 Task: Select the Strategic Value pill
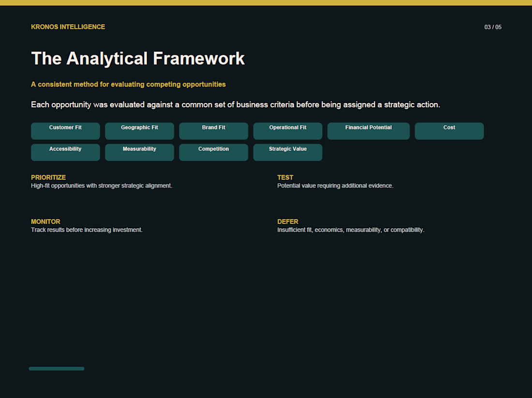pyautogui.click(x=288, y=152)
